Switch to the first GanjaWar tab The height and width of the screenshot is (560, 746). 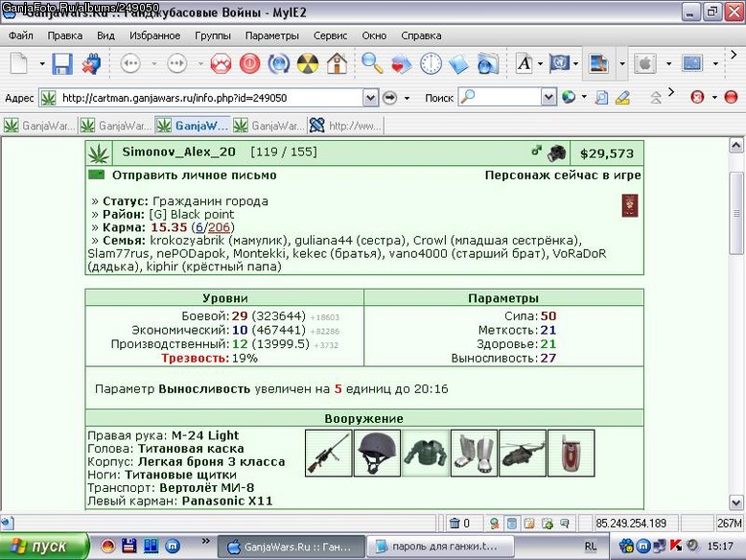pyautogui.click(x=39, y=126)
